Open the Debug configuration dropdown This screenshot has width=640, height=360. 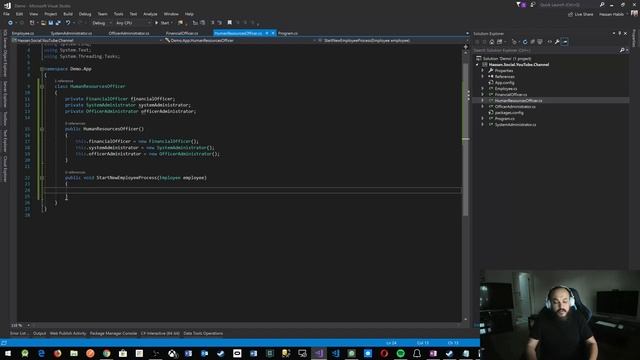point(102,23)
